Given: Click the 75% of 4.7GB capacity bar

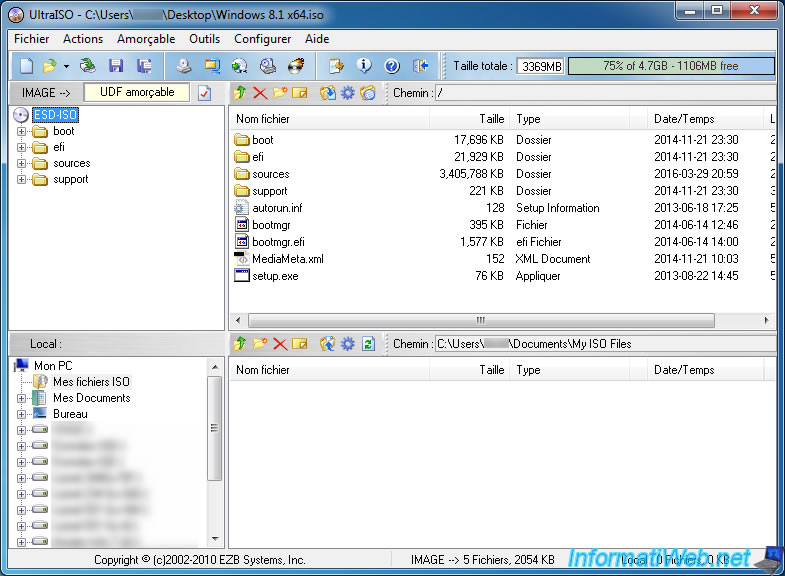Looking at the screenshot, I should [671, 66].
